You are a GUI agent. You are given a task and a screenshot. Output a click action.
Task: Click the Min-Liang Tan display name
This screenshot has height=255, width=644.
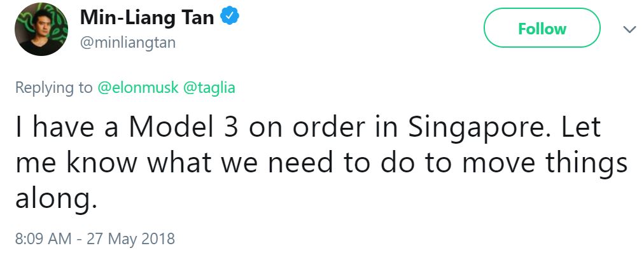click(x=147, y=18)
